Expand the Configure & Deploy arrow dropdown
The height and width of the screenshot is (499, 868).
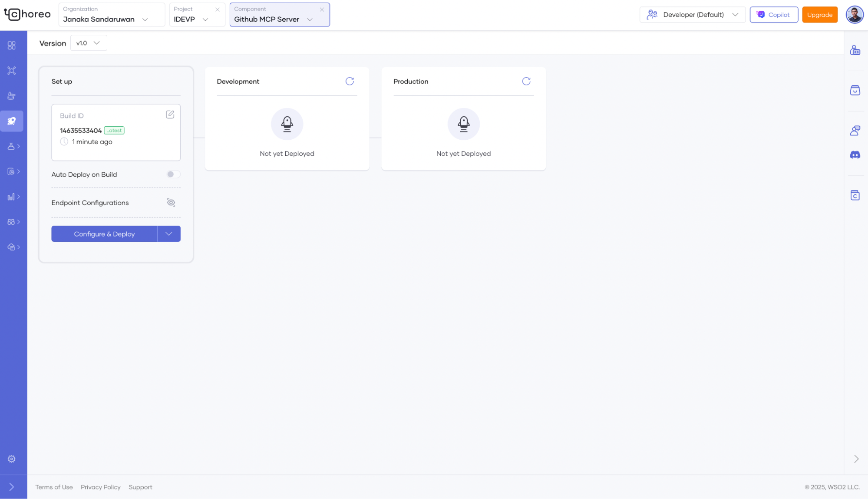point(169,234)
